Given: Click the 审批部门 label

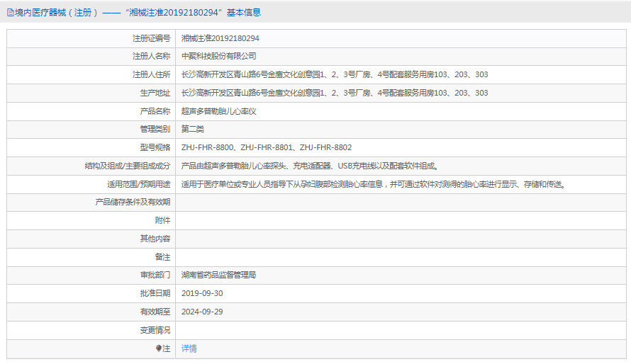Looking at the screenshot, I should click(x=155, y=275).
